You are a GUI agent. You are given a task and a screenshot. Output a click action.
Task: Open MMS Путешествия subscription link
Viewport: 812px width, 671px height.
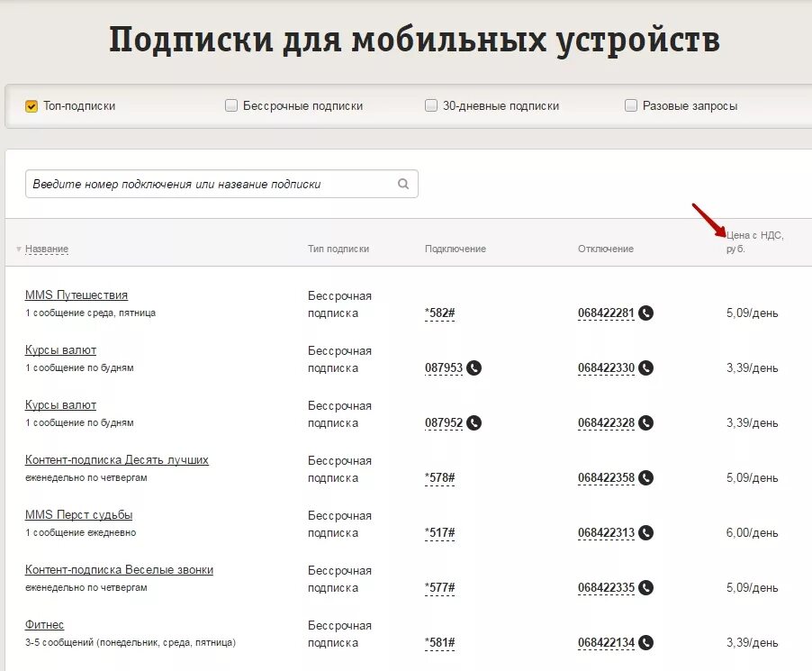tap(77, 295)
